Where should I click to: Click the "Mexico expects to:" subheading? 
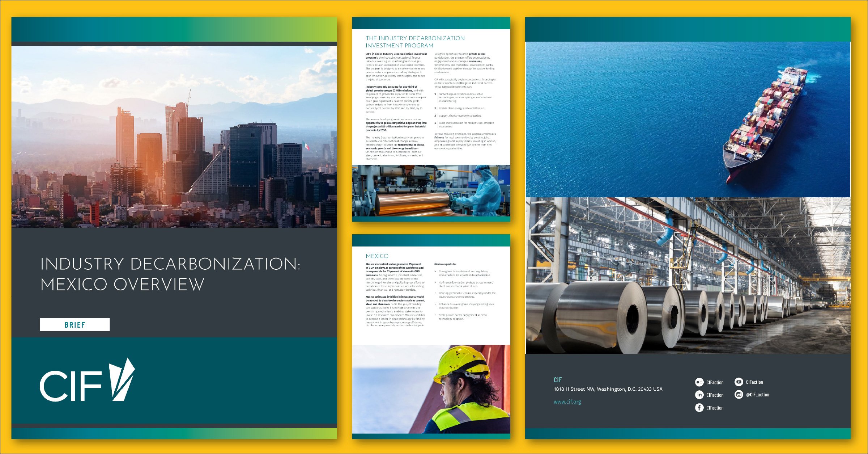[x=445, y=264]
